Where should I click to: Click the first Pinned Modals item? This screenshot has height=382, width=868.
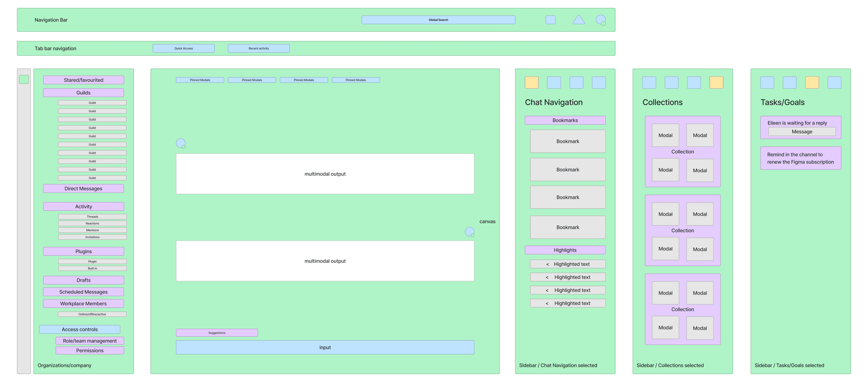pyautogui.click(x=200, y=80)
